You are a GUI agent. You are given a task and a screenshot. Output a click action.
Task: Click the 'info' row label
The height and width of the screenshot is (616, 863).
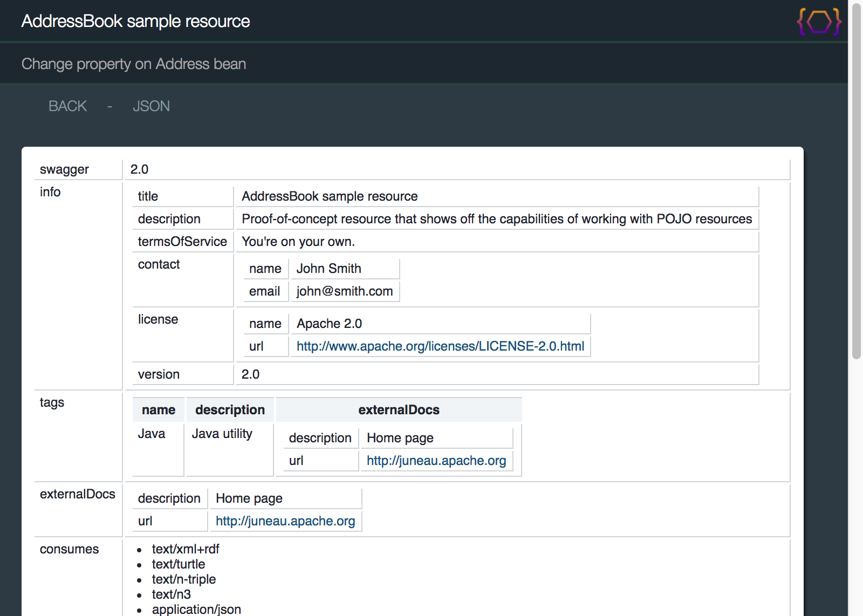click(50, 192)
